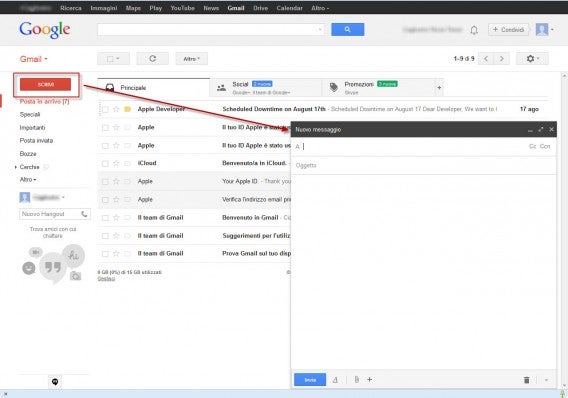Click the plus insert icon in compose
Image resolution: width=568 pixels, height=398 pixels.
369,380
